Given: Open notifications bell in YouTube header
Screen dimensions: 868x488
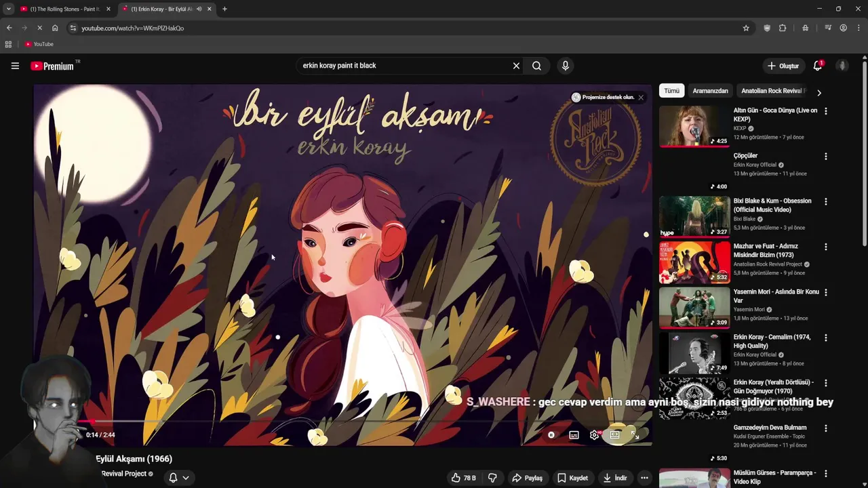Looking at the screenshot, I should 818,66.
